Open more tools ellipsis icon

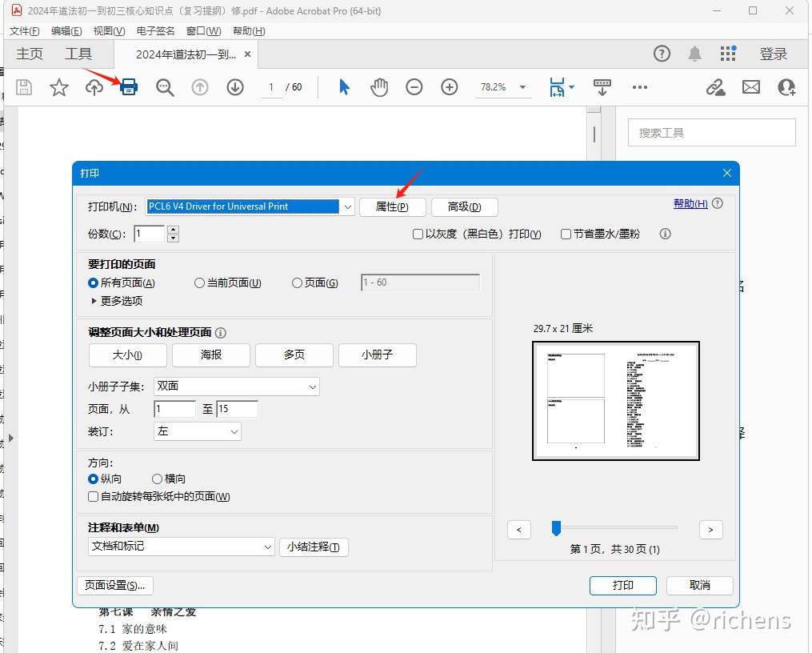[x=640, y=87]
